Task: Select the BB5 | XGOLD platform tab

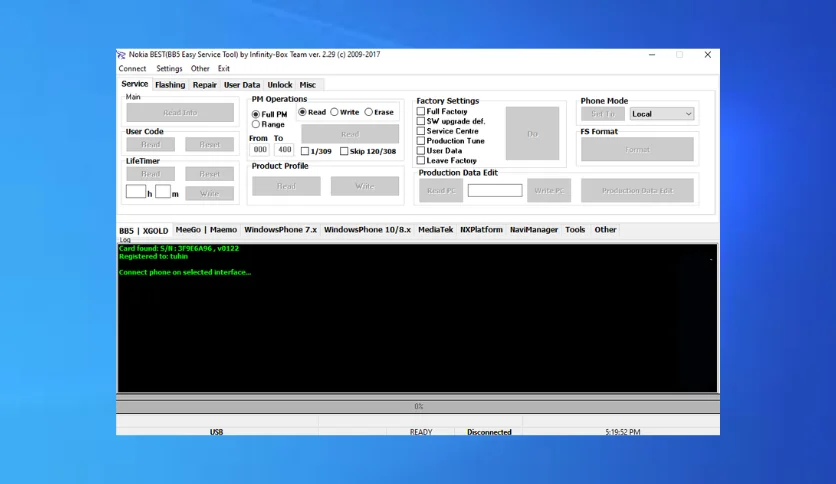Action: point(143,231)
